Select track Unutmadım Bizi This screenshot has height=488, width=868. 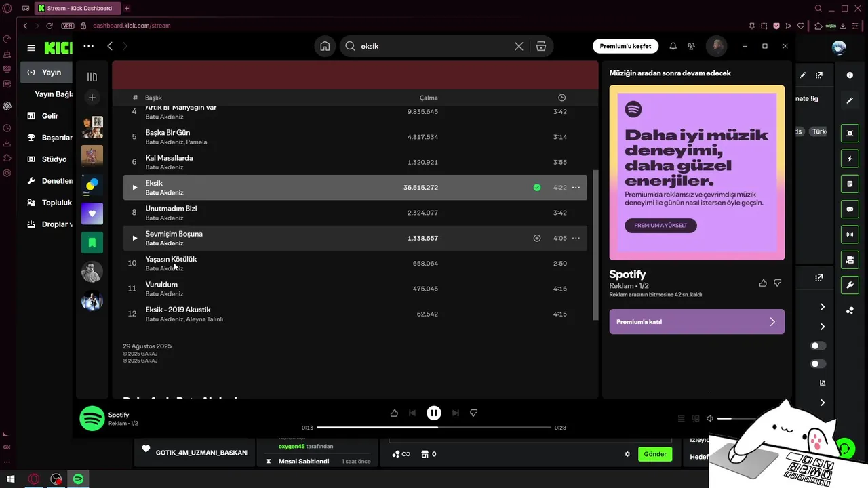coord(355,213)
